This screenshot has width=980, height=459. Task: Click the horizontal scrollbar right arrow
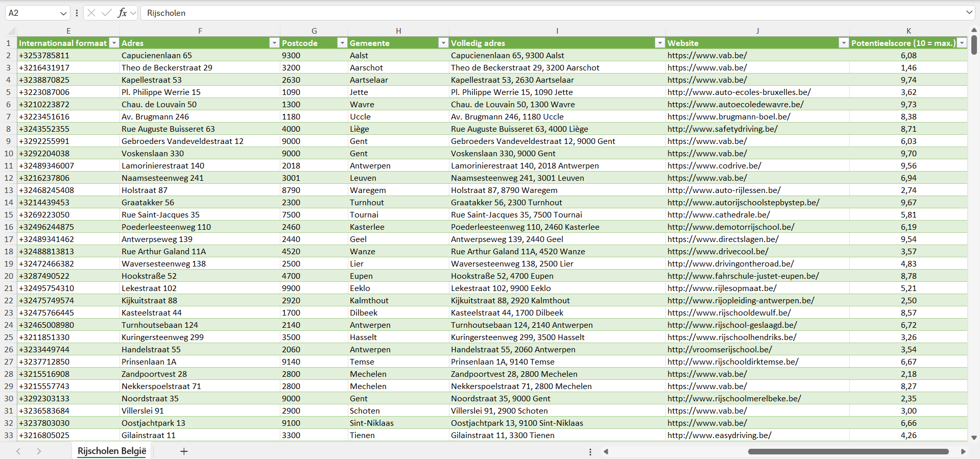[963, 451]
